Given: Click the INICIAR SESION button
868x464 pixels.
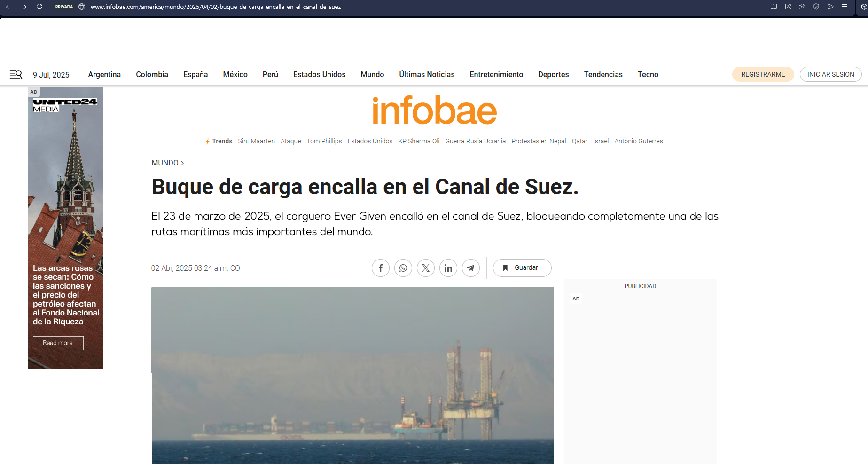Looking at the screenshot, I should pyautogui.click(x=830, y=74).
